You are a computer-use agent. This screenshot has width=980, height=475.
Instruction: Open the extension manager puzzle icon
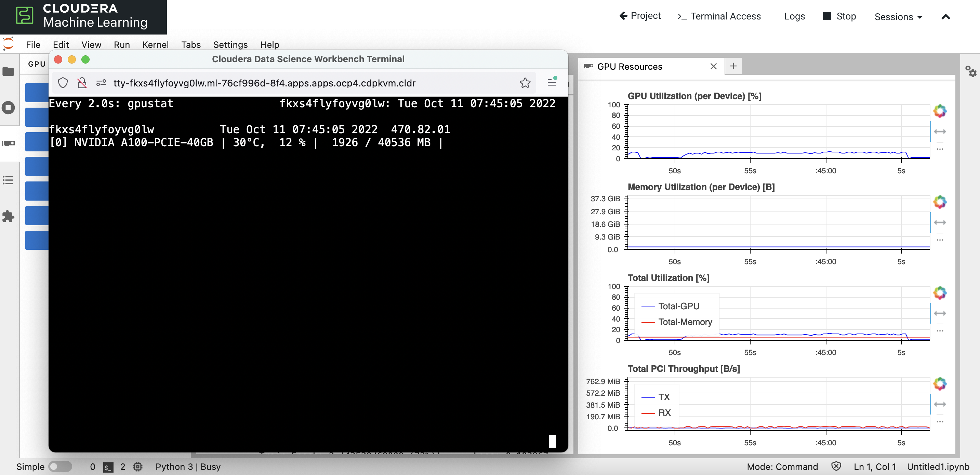(x=8, y=216)
